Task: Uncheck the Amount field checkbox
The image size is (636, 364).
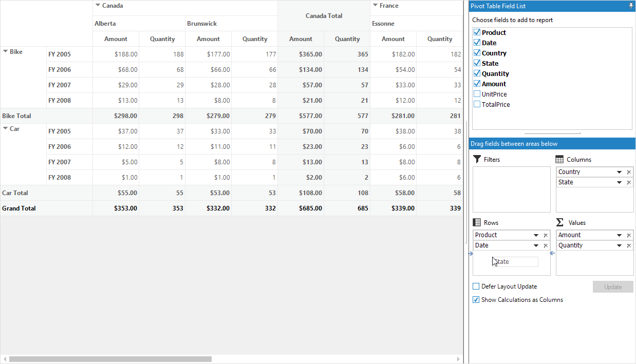Action: pyautogui.click(x=477, y=84)
